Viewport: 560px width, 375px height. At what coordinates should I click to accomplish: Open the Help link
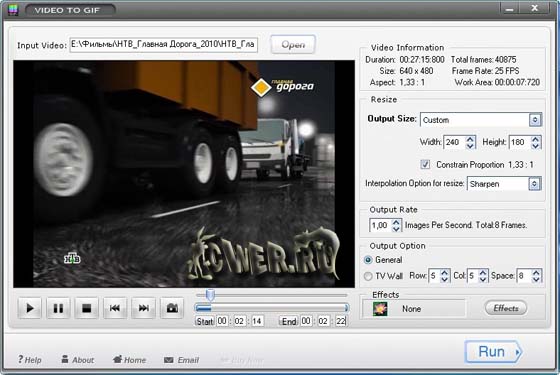click(x=30, y=360)
